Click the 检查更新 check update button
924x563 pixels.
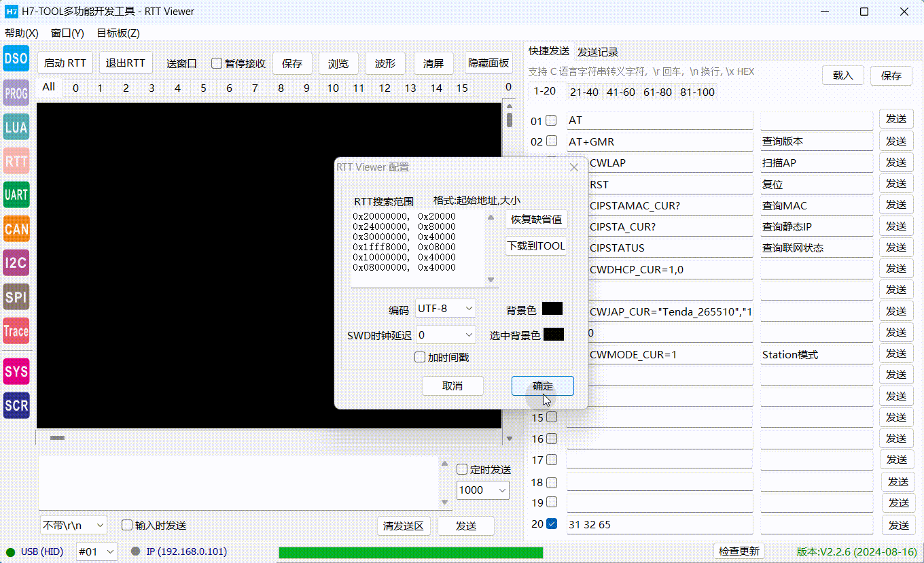739,551
